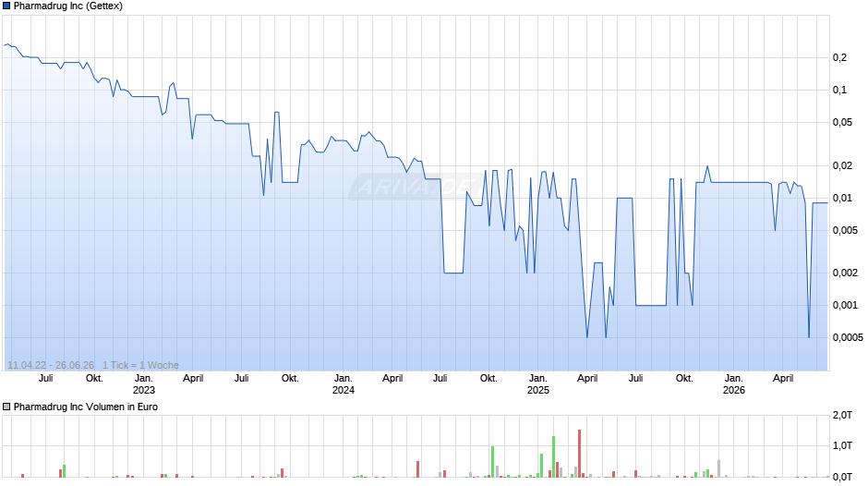Image resolution: width=868 pixels, height=486 pixels.
Task: Click the date range text '11.04.22 - 26.06.26'
Action: [51, 365]
